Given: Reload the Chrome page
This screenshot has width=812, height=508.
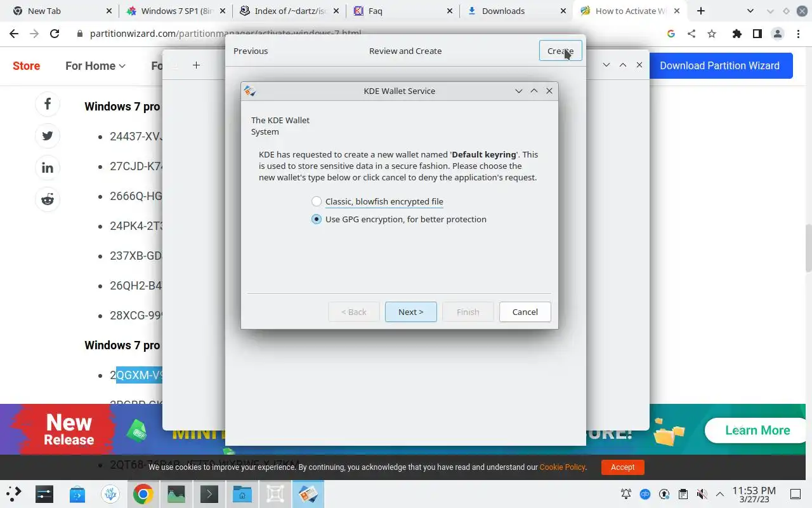Looking at the screenshot, I should (x=55, y=34).
